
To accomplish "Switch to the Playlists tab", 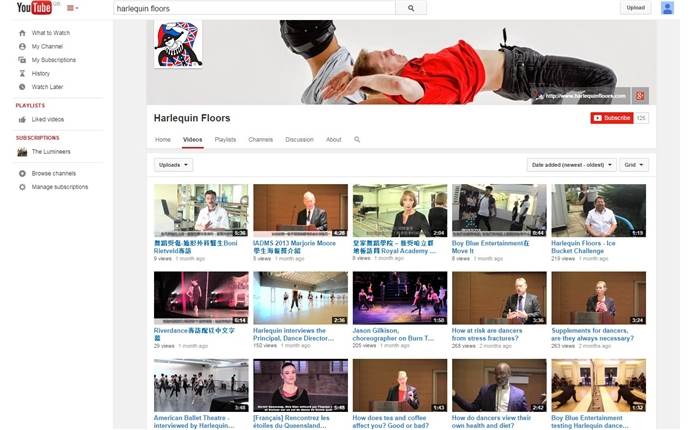I will [225, 140].
